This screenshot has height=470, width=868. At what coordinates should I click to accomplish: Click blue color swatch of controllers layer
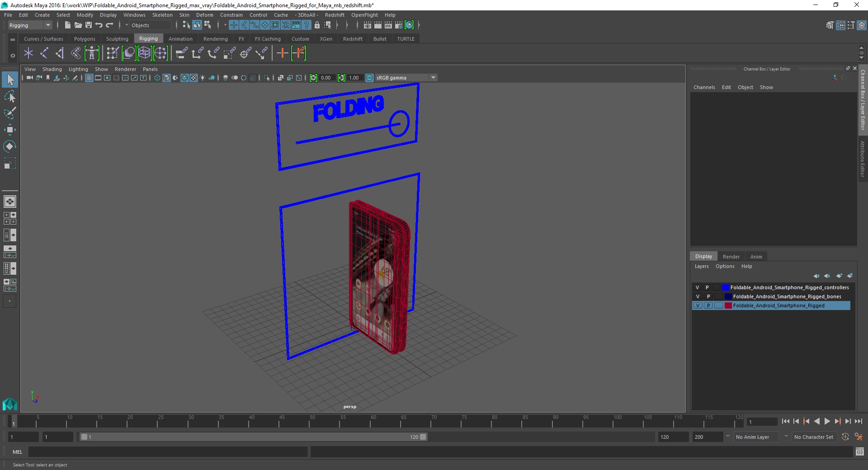coord(726,287)
